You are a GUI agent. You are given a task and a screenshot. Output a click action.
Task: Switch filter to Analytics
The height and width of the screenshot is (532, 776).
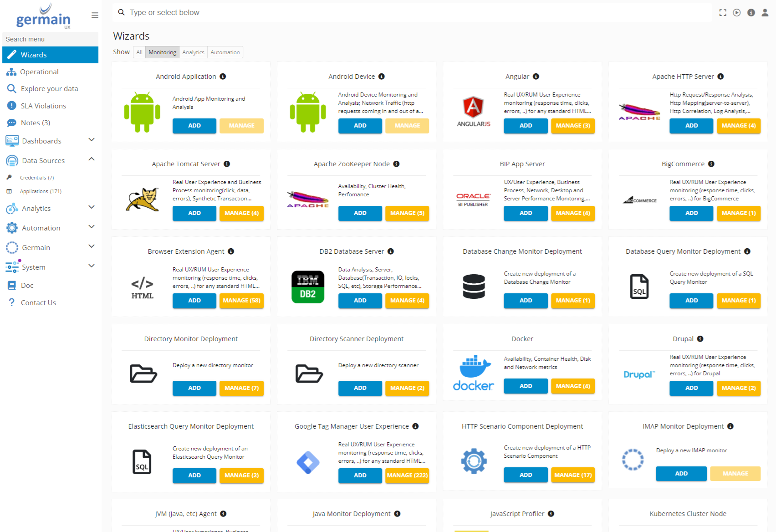coord(193,52)
